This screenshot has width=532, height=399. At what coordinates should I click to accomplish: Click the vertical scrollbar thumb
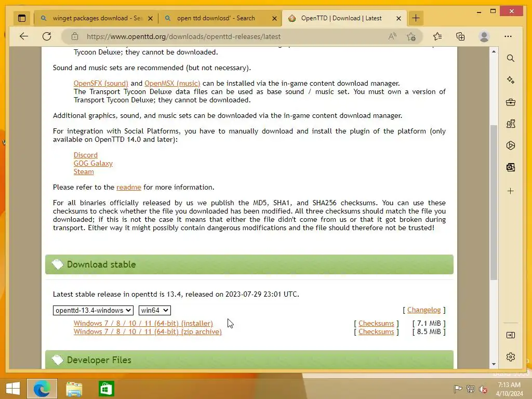[494, 203]
